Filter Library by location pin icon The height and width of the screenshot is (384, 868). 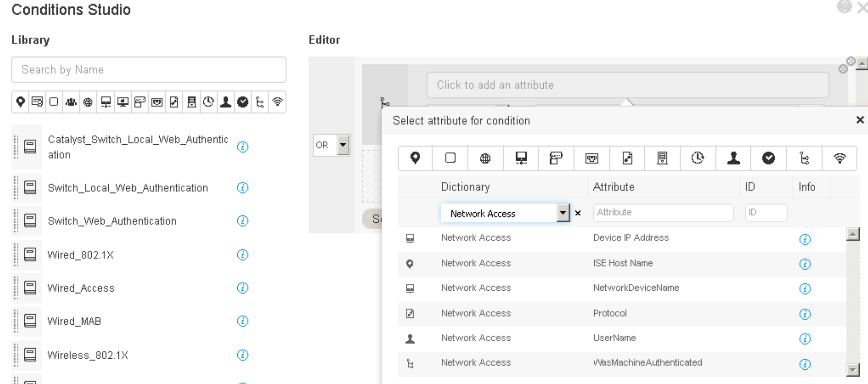pos(20,102)
